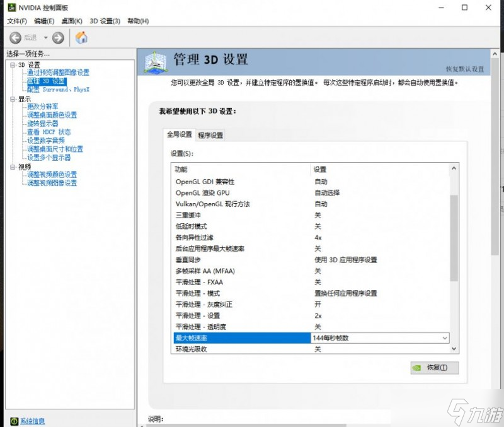This screenshot has height=427, width=504.
Task: Open 帮助(H) menu
Action: (x=138, y=21)
